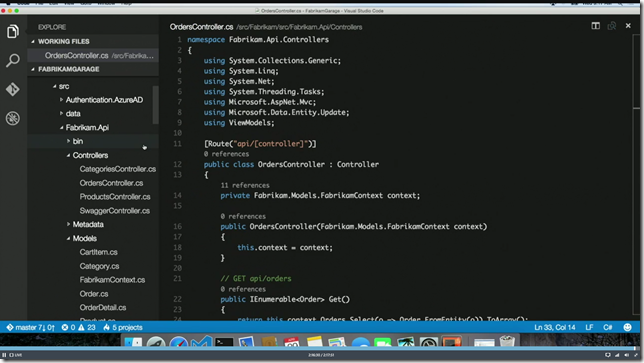Image resolution: width=644 pixels, height=363 pixels.
Task: Click the explorer panel scrollbar
Action: (x=155, y=105)
